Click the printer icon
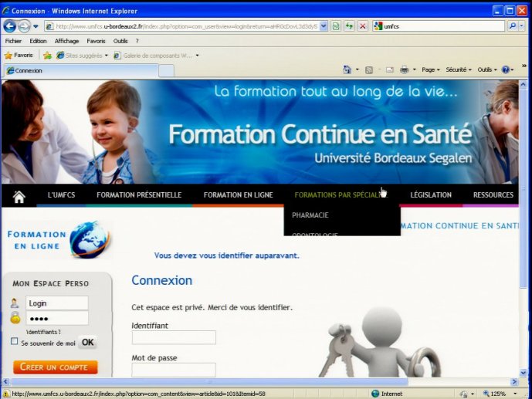The width and height of the screenshot is (532, 399). coord(405,69)
